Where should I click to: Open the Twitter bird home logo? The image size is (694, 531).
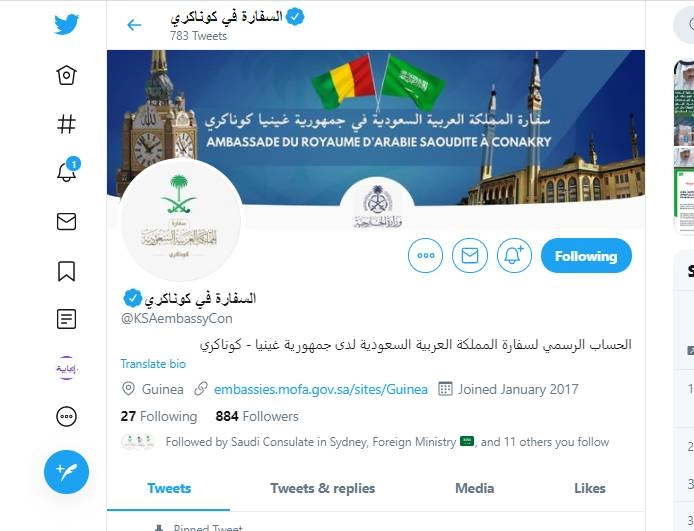coord(66,24)
